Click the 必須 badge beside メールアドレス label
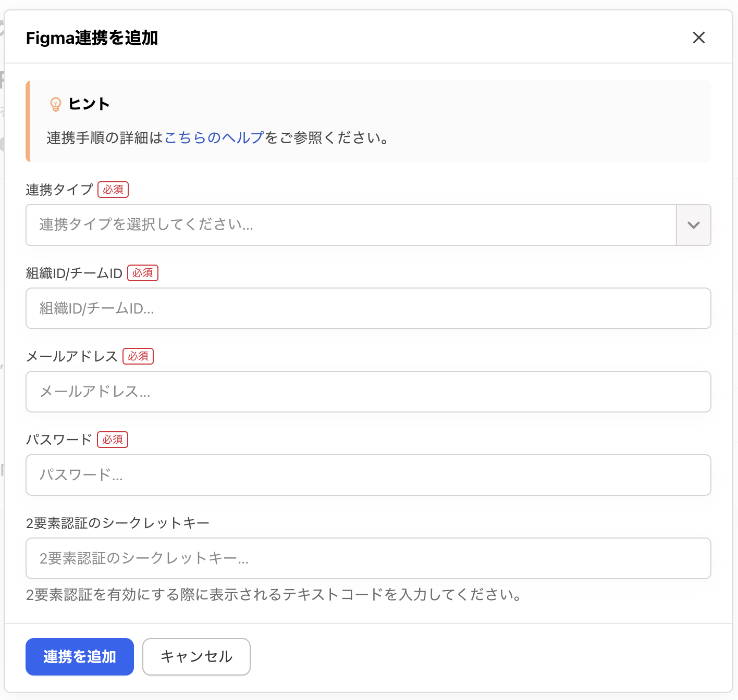The image size is (738, 700). pos(138,356)
